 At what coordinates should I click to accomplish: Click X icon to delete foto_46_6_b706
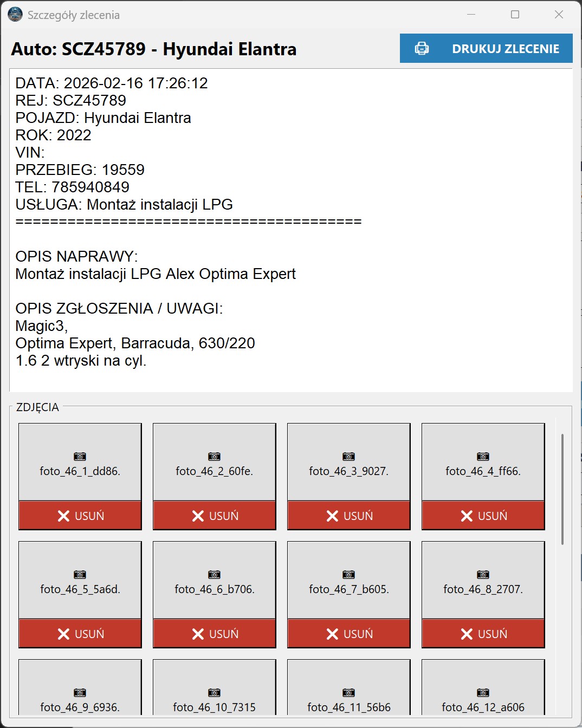[198, 634]
